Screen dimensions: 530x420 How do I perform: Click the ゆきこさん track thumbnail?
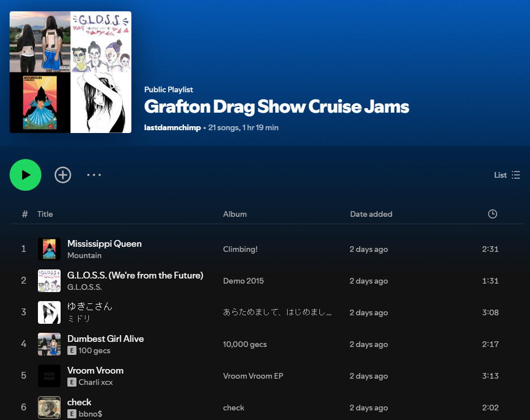coord(49,312)
